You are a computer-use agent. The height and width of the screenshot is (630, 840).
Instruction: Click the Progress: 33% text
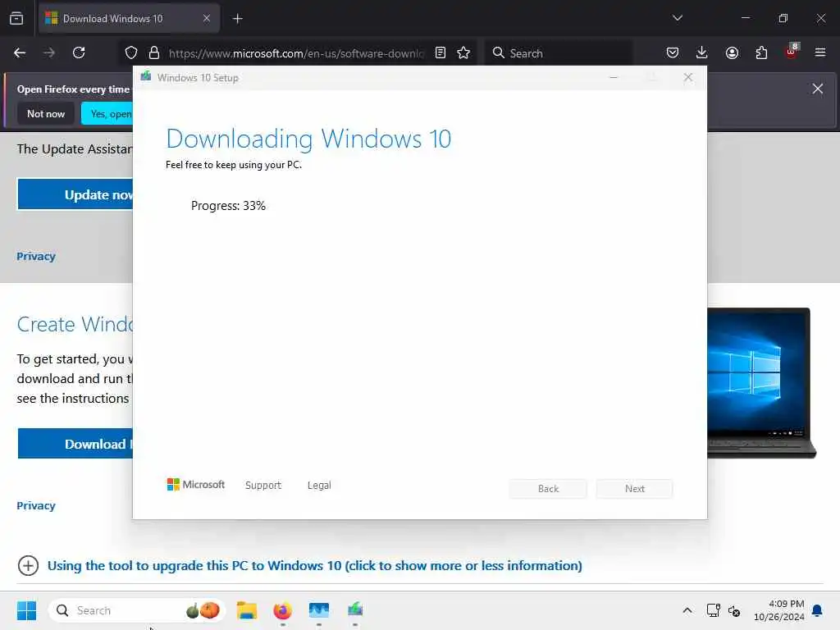[228, 206]
